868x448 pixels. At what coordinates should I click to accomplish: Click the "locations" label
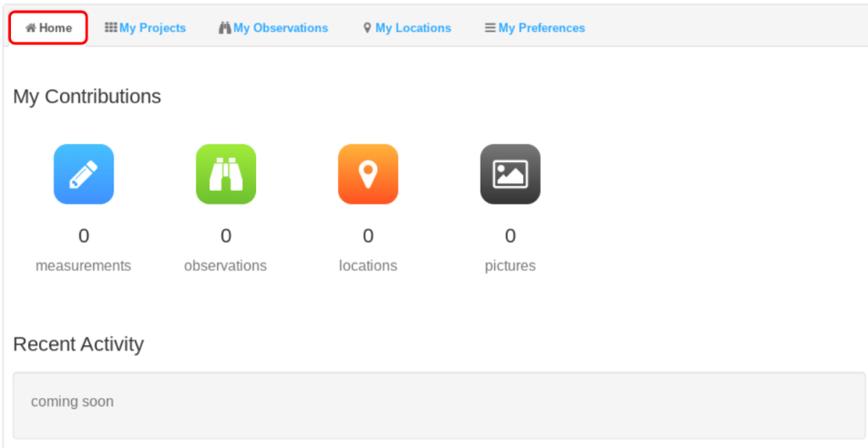click(368, 266)
